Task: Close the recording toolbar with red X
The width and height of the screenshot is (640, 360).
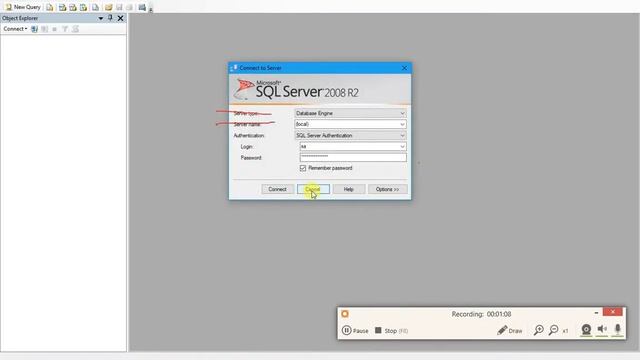Action: click(x=613, y=312)
